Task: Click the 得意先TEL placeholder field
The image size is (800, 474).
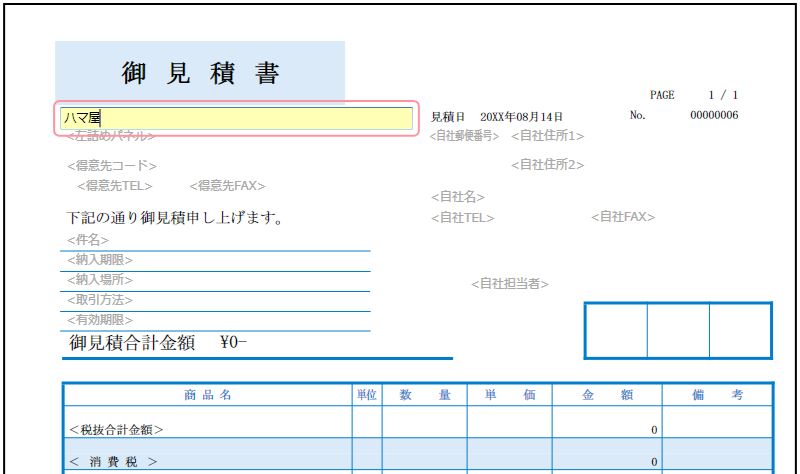Action: tap(115, 186)
